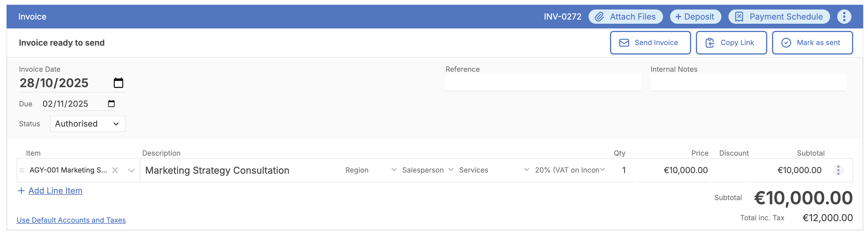
Task: Open the Services account dropdown
Action: 494,170
